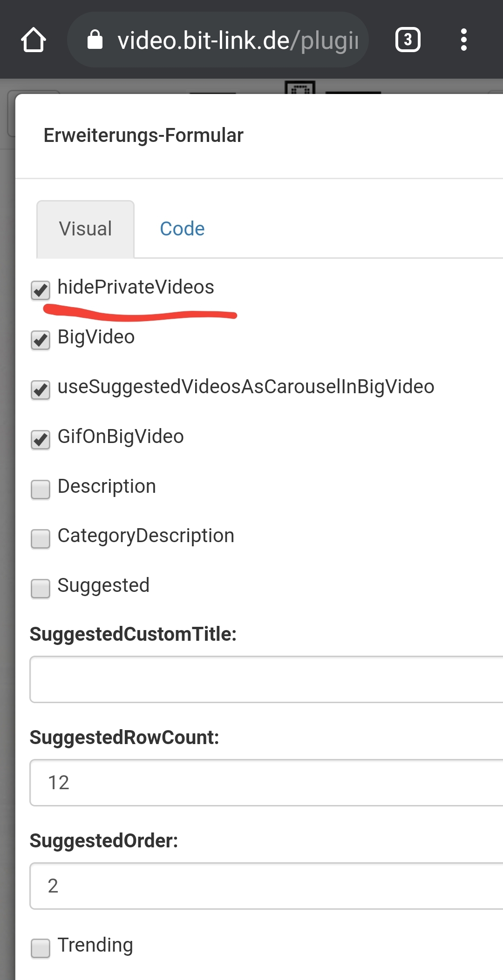Image resolution: width=503 pixels, height=980 pixels.
Task: Disable the BigVideo option
Action: pyautogui.click(x=41, y=340)
